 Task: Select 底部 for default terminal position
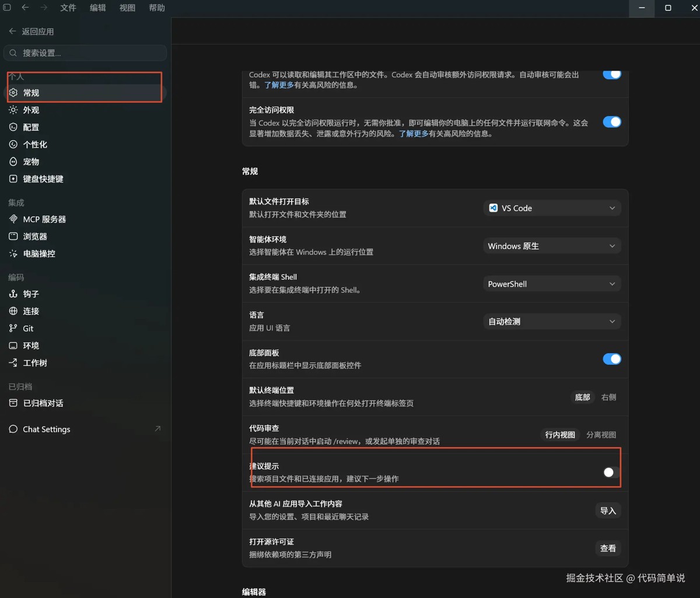click(582, 397)
